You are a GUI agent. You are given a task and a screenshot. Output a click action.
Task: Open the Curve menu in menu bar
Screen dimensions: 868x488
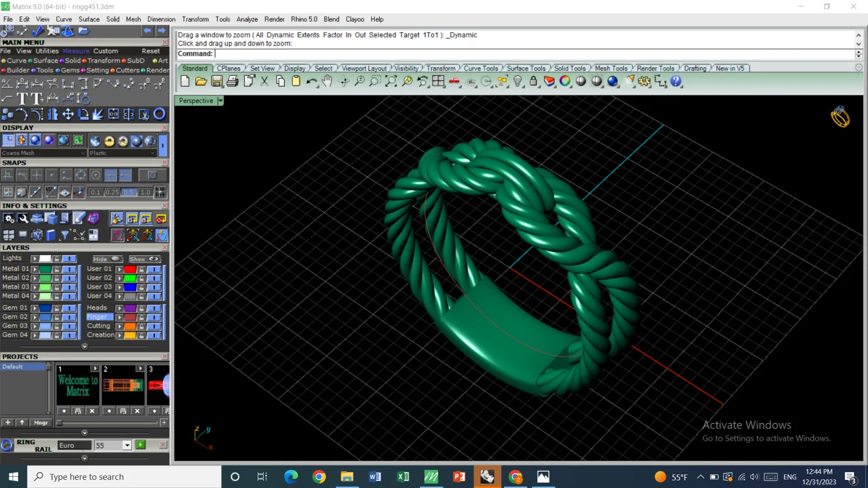click(x=63, y=19)
